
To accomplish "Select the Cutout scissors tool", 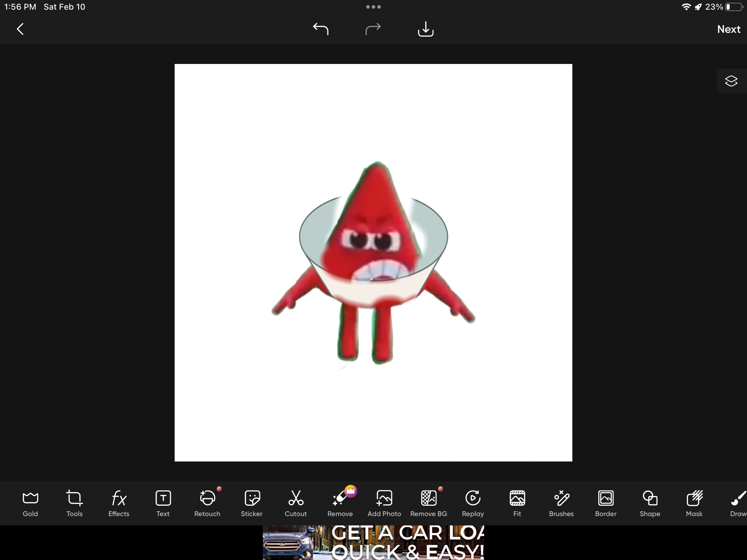I will pyautogui.click(x=296, y=503).
